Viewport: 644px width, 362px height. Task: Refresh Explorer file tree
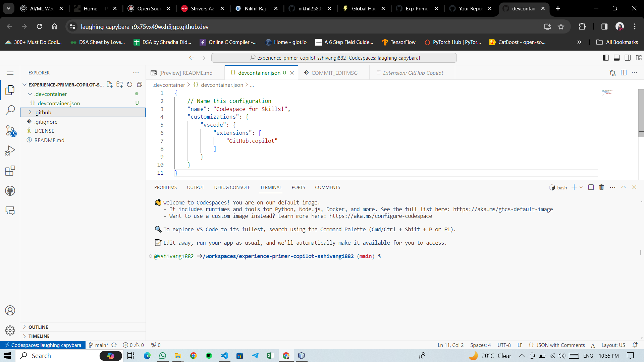coord(129,84)
